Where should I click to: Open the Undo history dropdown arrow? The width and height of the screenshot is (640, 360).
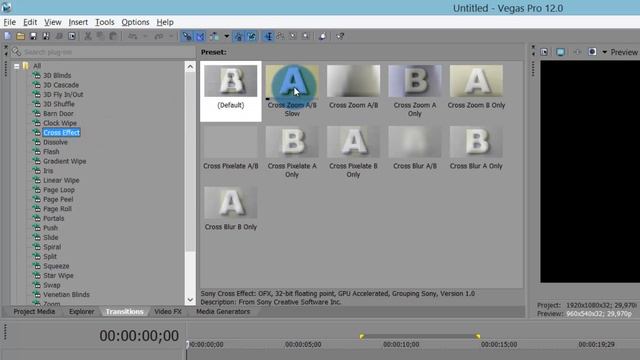point(145,36)
